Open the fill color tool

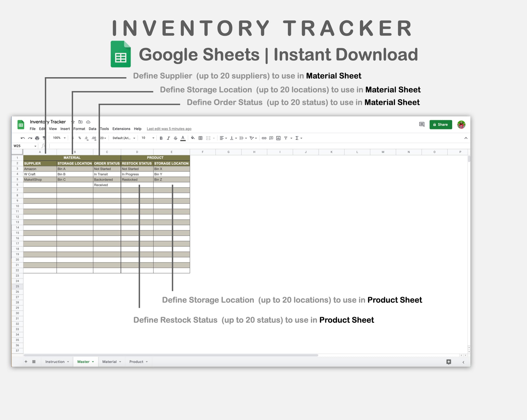pyautogui.click(x=193, y=138)
